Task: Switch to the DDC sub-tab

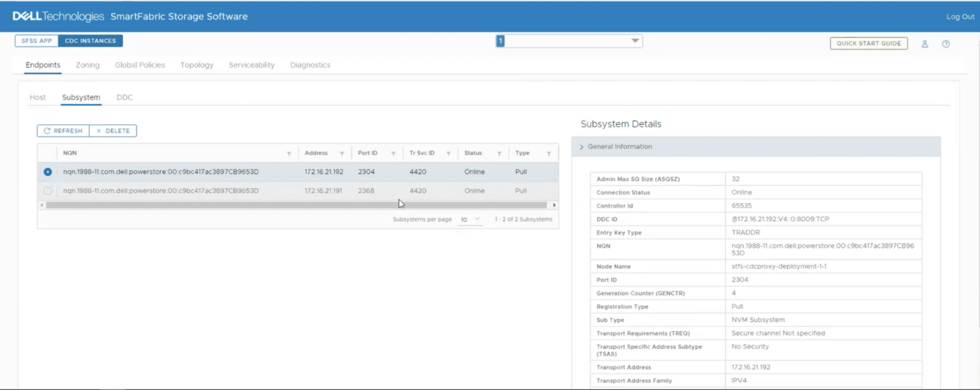Action: point(124,97)
